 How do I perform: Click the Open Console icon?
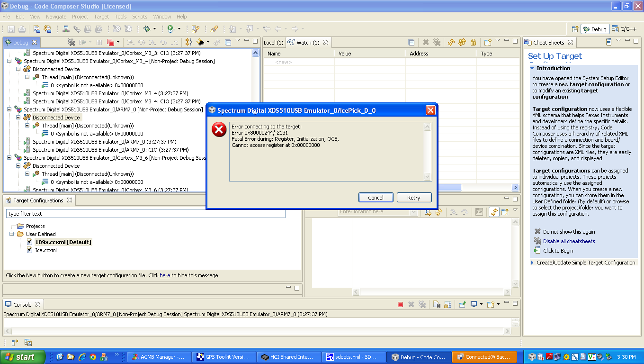point(491,304)
